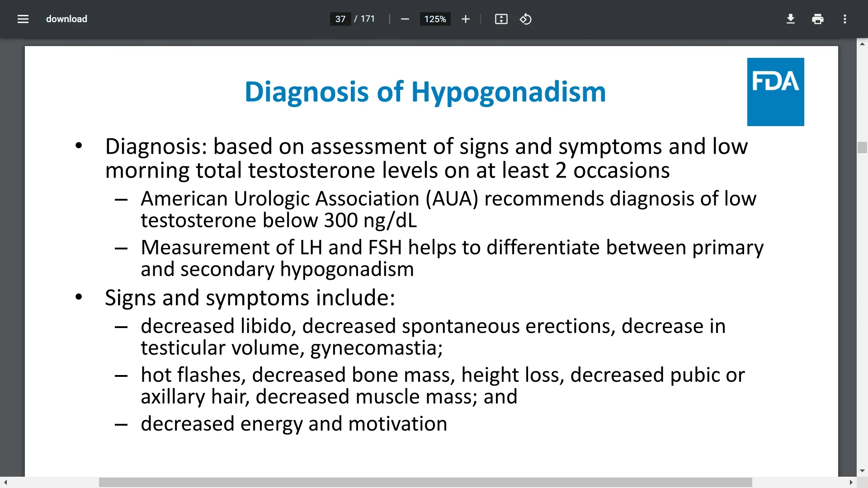Click the scroll up arrow
The height and width of the screenshot is (488, 868).
point(862,44)
